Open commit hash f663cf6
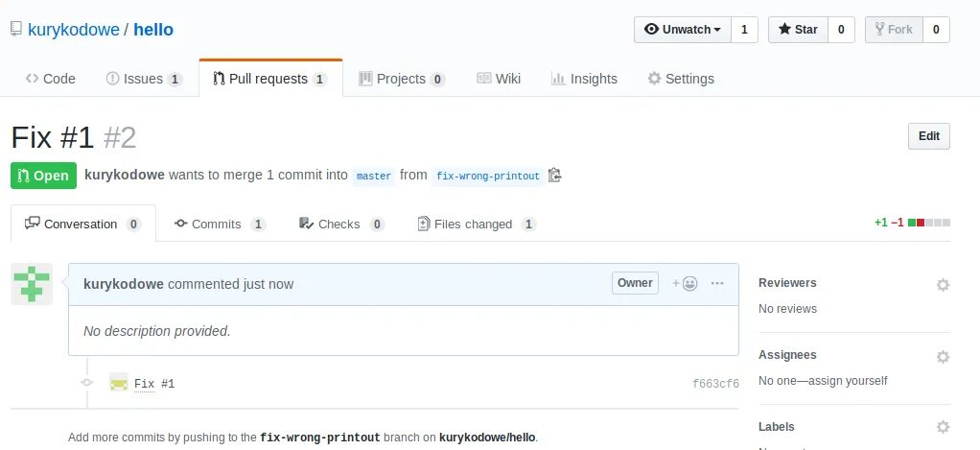 coord(715,384)
